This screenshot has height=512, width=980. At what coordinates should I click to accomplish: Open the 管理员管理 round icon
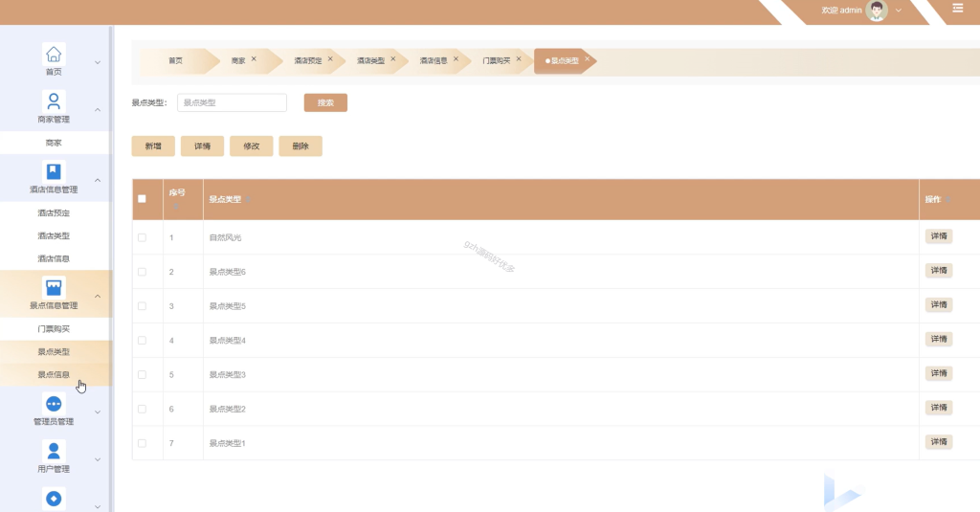tap(54, 404)
